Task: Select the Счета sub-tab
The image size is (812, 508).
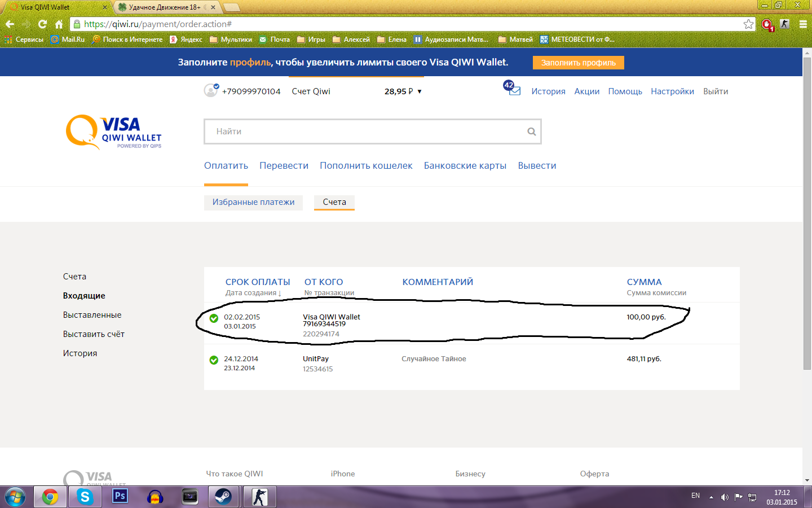Action: pos(334,202)
